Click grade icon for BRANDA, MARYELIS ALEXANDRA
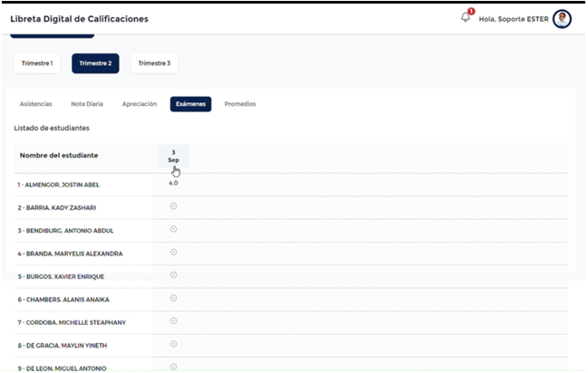 coord(173,253)
